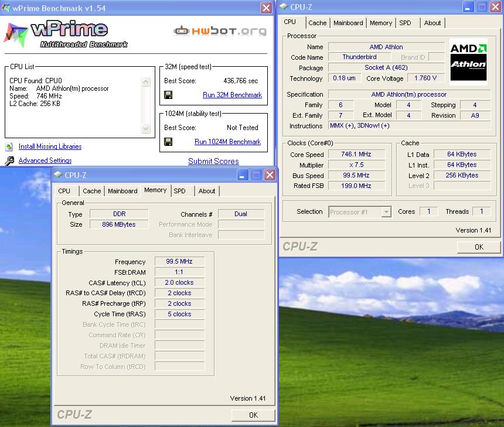
Task: Close the CPU-Z Memory window
Action: click(270, 175)
